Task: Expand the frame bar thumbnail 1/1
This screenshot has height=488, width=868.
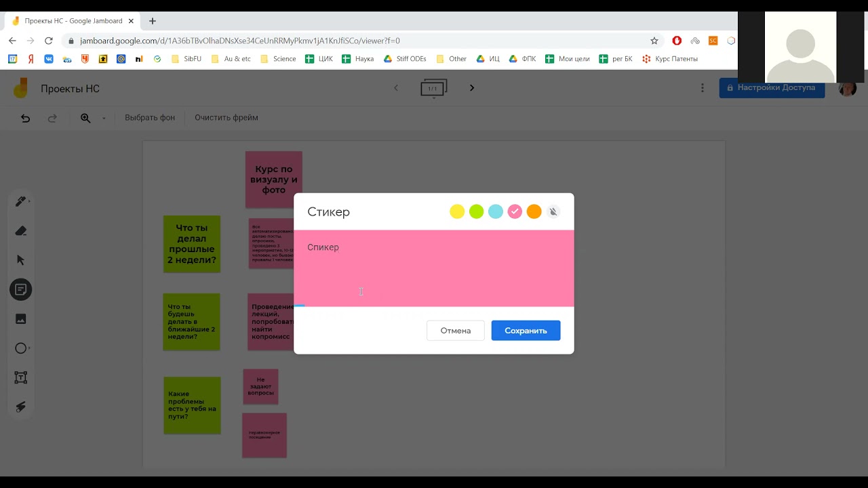Action: (x=433, y=89)
